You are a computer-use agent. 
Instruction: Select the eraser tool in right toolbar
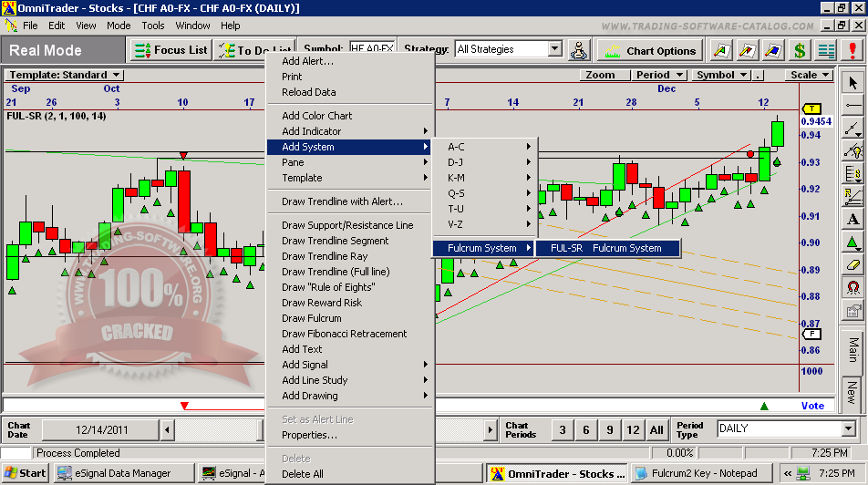(852, 265)
